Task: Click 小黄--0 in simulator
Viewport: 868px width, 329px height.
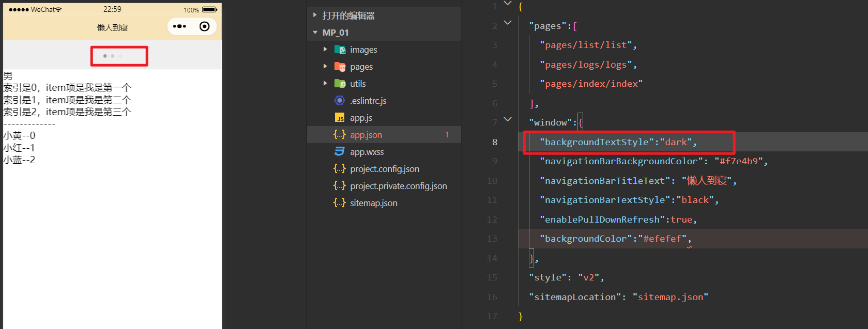Action: (x=19, y=136)
